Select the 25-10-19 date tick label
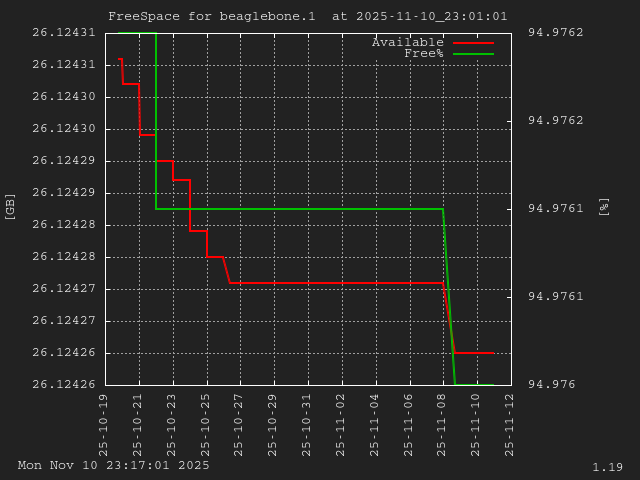Viewport: 640px width, 480px height. [105, 424]
